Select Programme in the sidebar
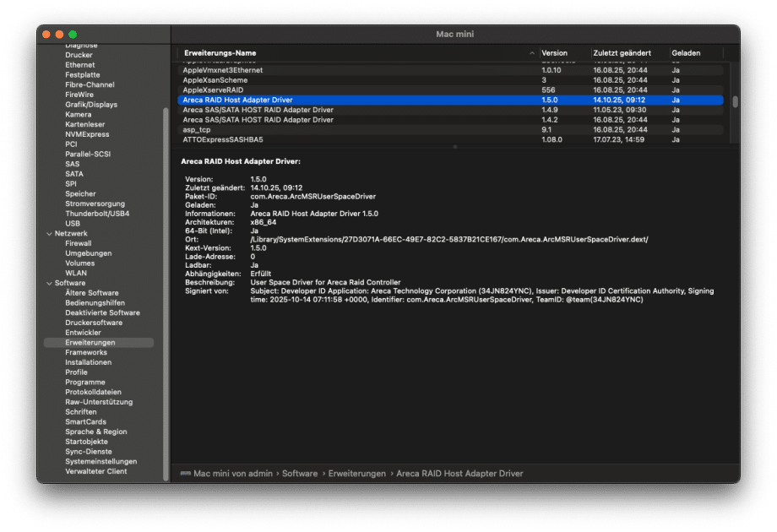Screen dimensions: 777x532 [84, 382]
